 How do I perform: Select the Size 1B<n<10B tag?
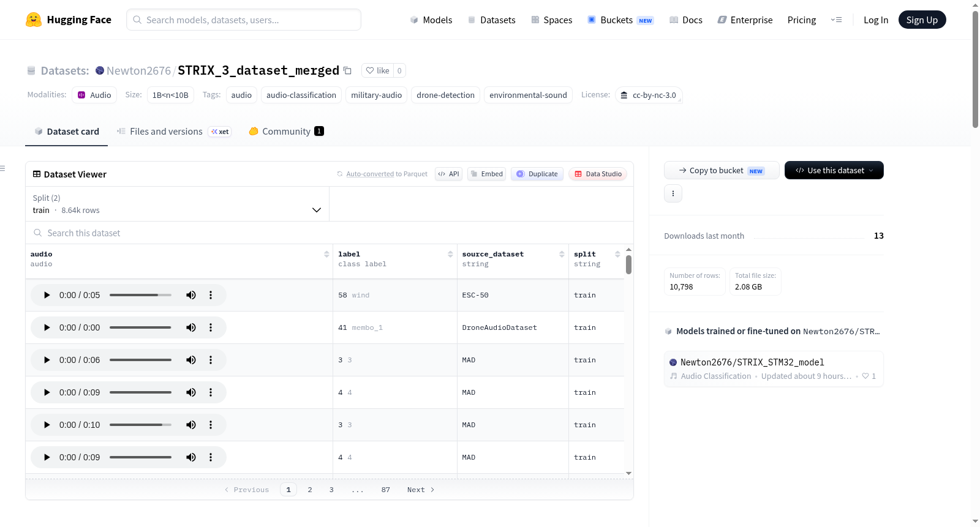tap(170, 95)
